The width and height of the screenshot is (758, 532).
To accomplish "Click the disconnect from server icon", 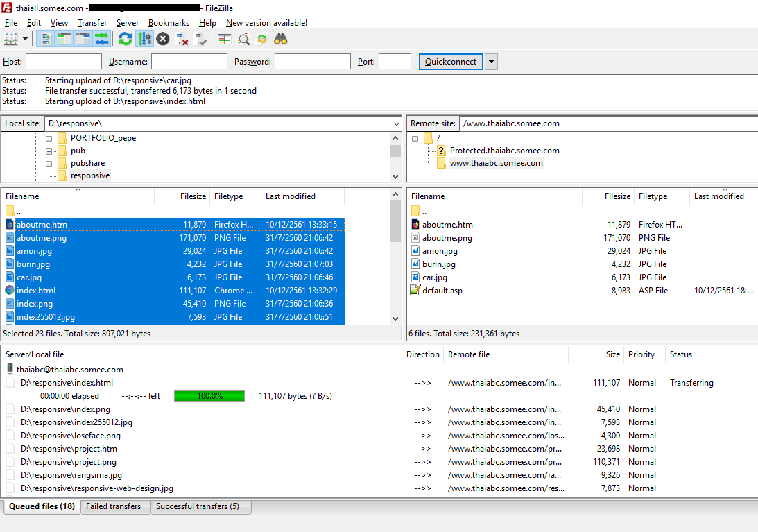I will click(x=182, y=39).
